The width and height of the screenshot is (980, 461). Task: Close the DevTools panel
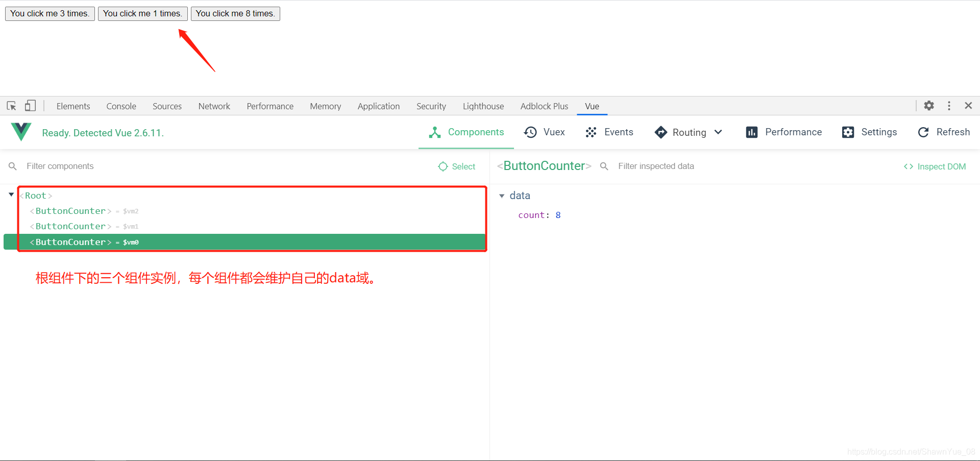[x=968, y=106]
